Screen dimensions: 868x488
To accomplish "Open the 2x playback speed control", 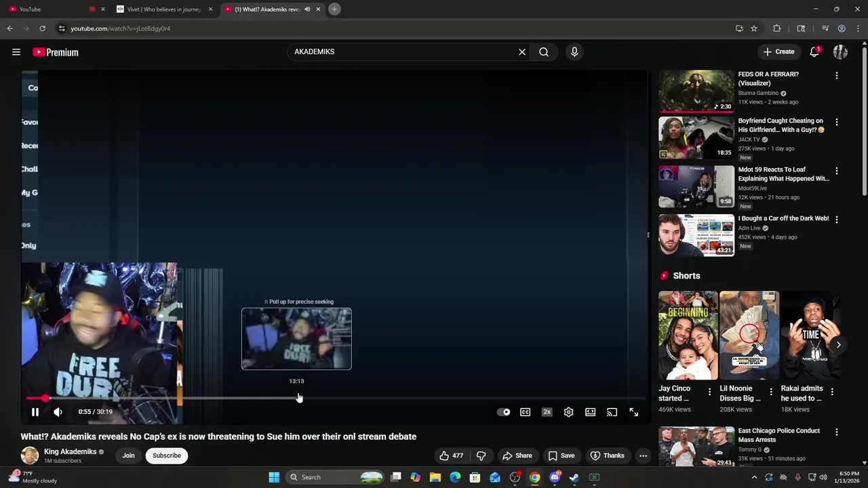I will [x=547, y=412].
